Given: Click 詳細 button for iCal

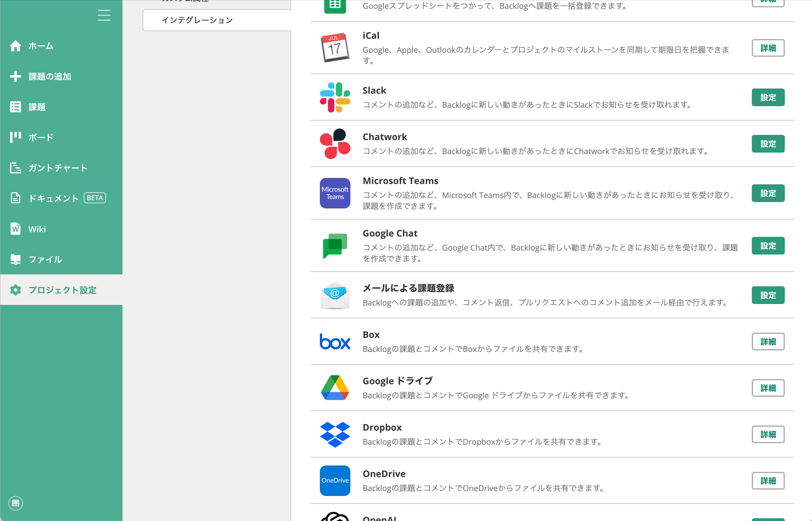Looking at the screenshot, I should click(768, 48).
